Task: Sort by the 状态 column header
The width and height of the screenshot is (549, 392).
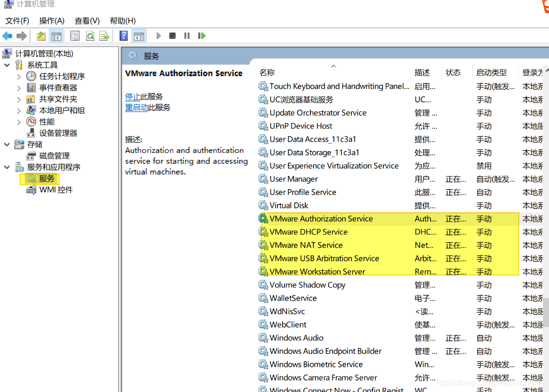Action: coord(457,73)
